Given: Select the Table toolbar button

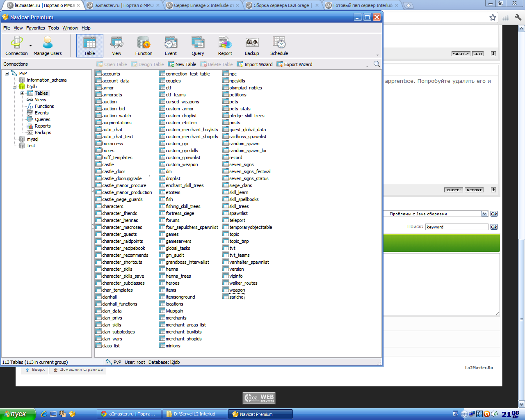Looking at the screenshot, I should pos(89,46).
